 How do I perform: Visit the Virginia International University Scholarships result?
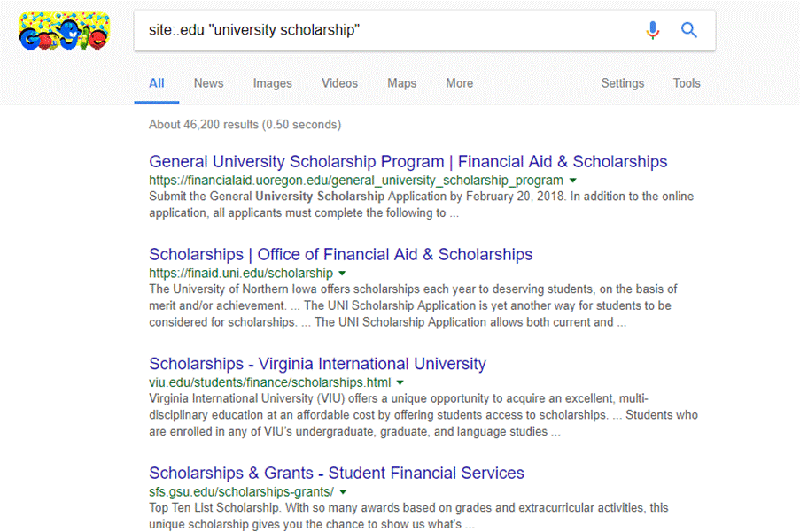point(317,364)
